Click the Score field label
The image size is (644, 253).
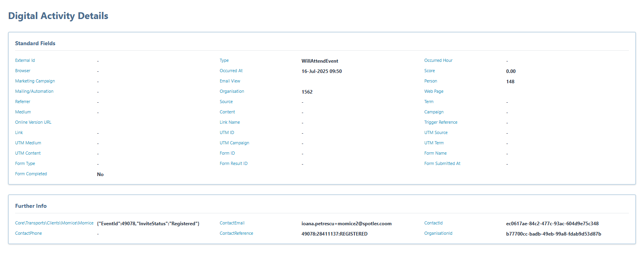point(429,71)
